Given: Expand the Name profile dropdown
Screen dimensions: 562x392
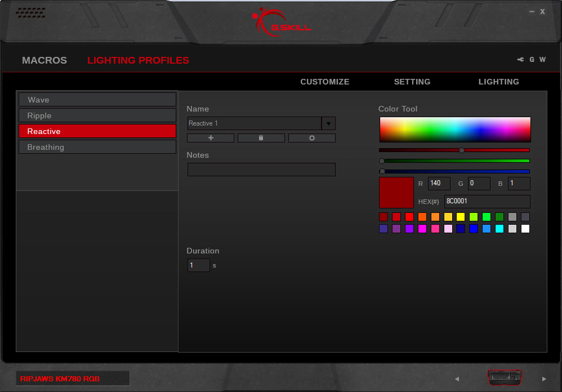Looking at the screenshot, I should [328, 123].
